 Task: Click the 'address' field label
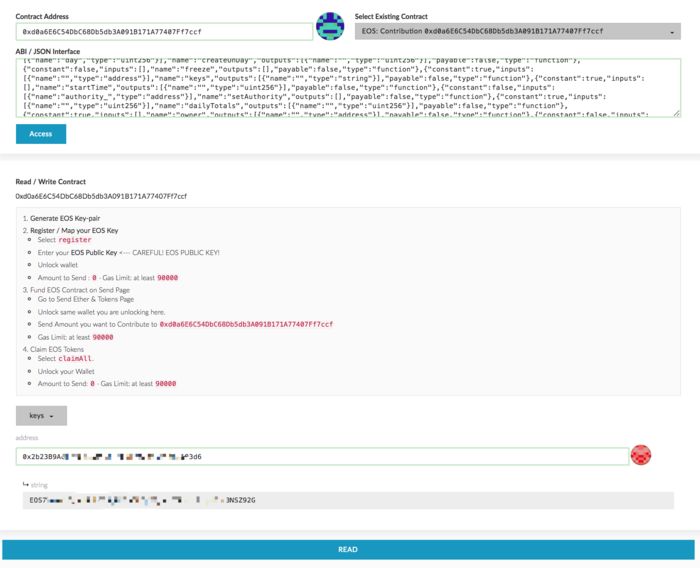[x=27, y=438]
